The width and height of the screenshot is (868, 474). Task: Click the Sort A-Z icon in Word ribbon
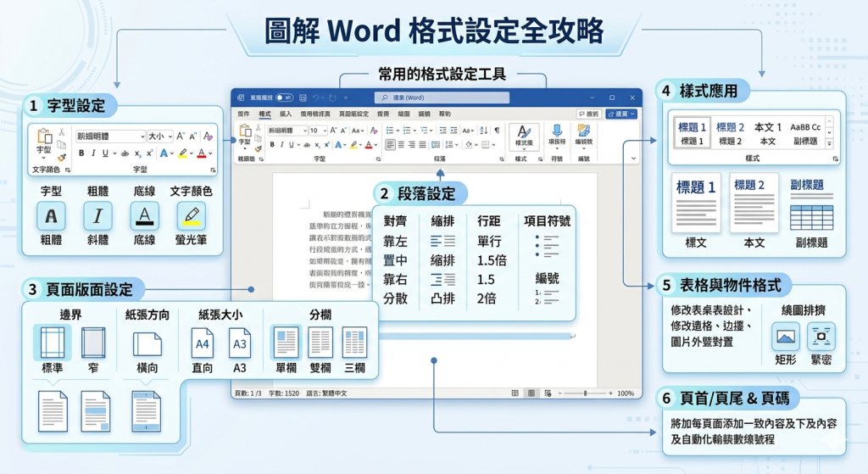pos(484,131)
